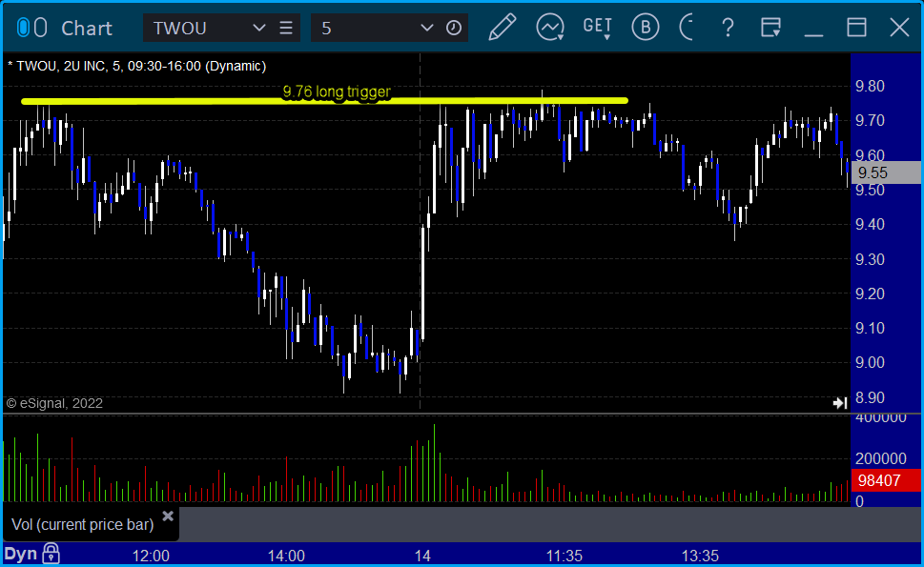Click the 14:00 time axis label
Viewport: 924px width, 567px height.
286,556
